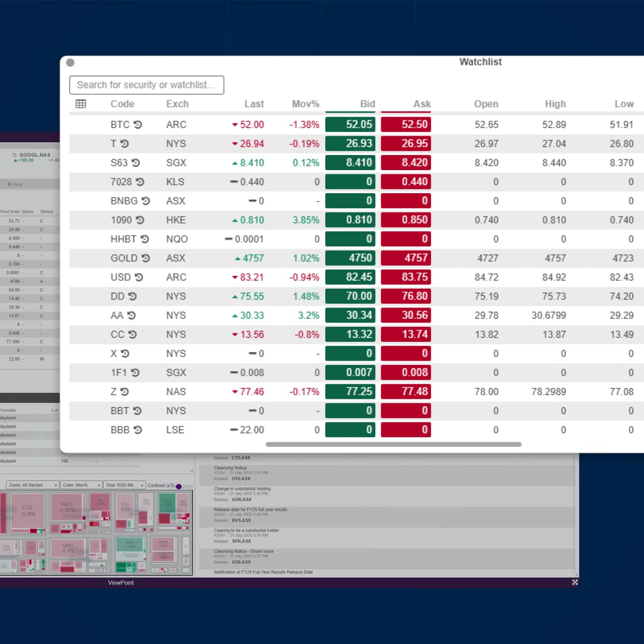Viewport: 644px width, 644px height.
Task: Expand the Size SOD dropdown
Action: tap(125, 485)
